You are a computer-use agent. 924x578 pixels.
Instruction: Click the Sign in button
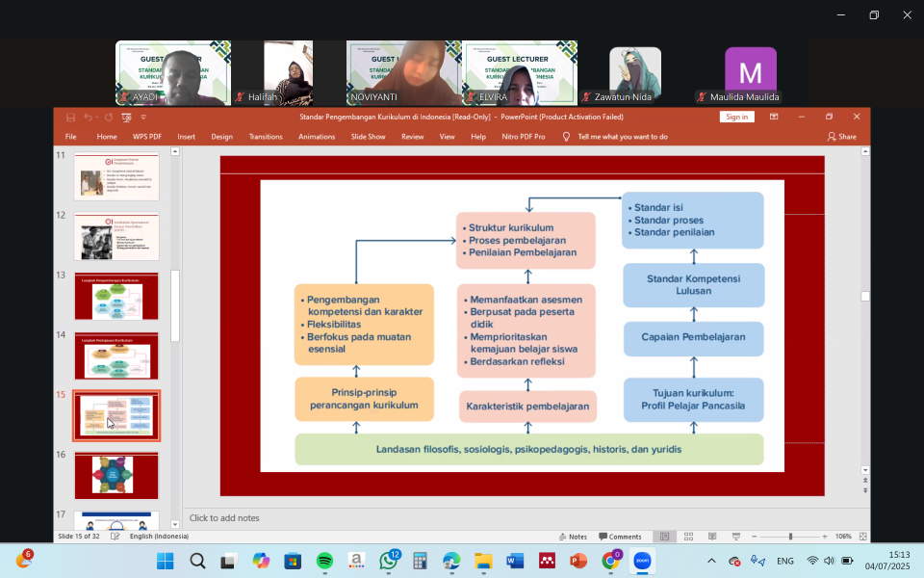tap(736, 117)
